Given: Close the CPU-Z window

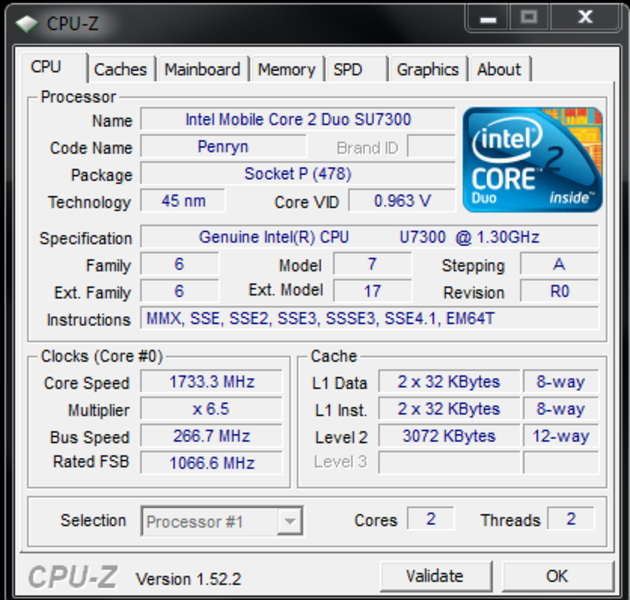Looking at the screenshot, I should pos(585,17).
